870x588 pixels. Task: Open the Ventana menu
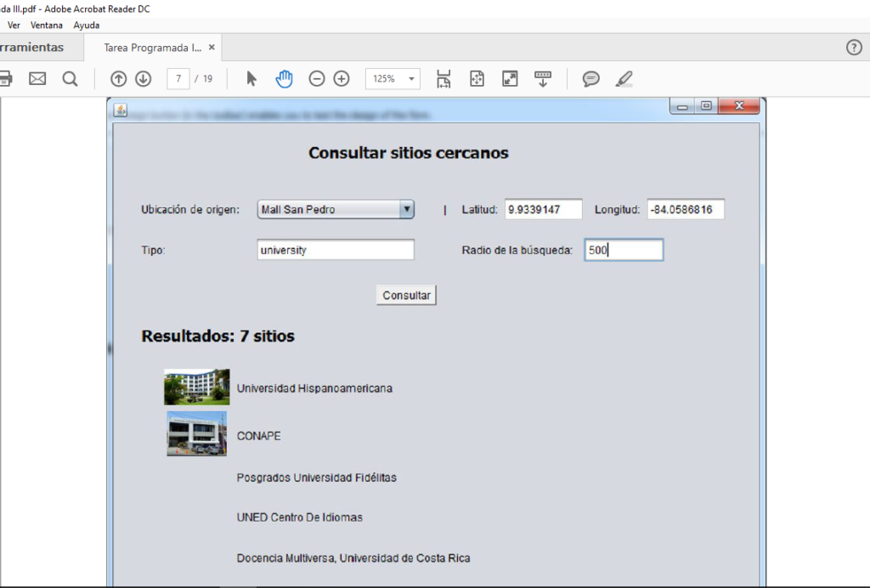[x=47, y=25]
